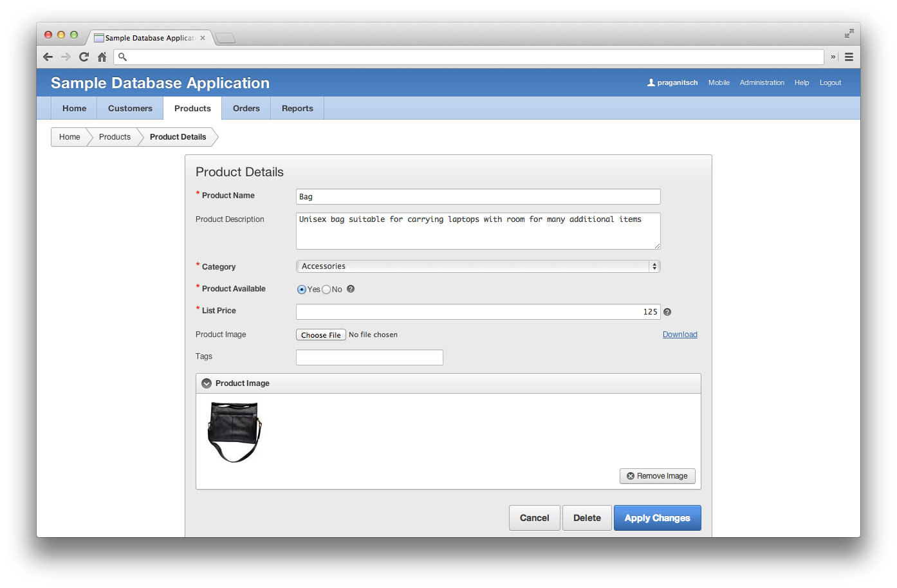897x588 pixels.
Task: Click the Logout link
Action: click(x=830, y=82)
